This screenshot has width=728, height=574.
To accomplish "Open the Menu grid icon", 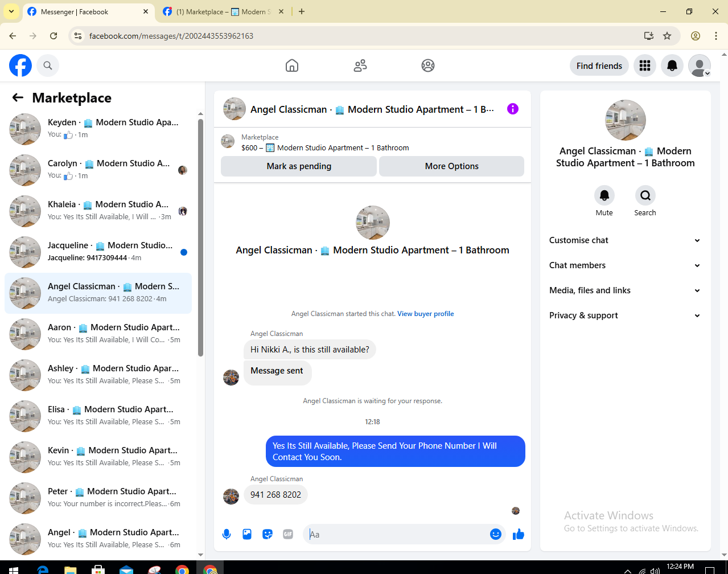I will pyautogui.click(x=645, y=65).
